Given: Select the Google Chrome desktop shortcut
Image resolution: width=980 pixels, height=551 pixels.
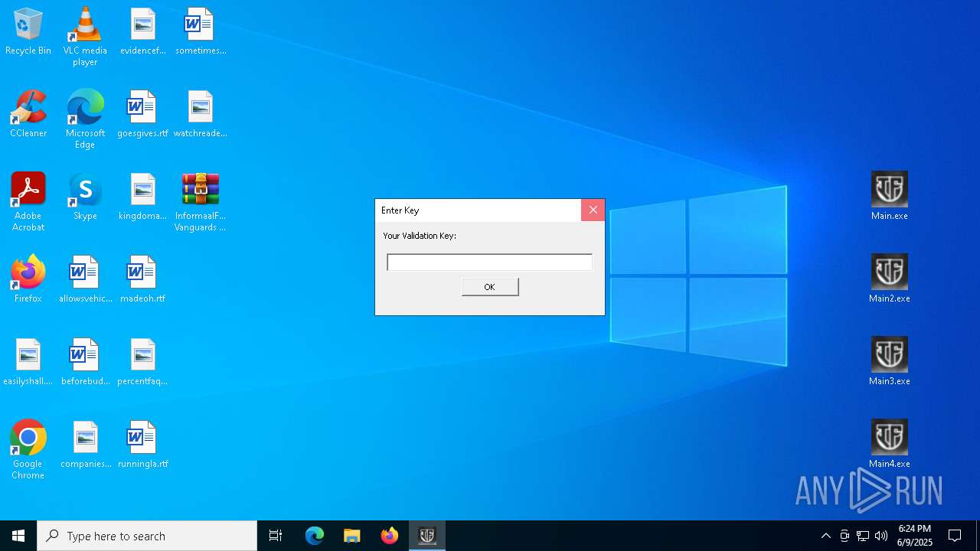Looking at the screenshot, I should 28,450.
